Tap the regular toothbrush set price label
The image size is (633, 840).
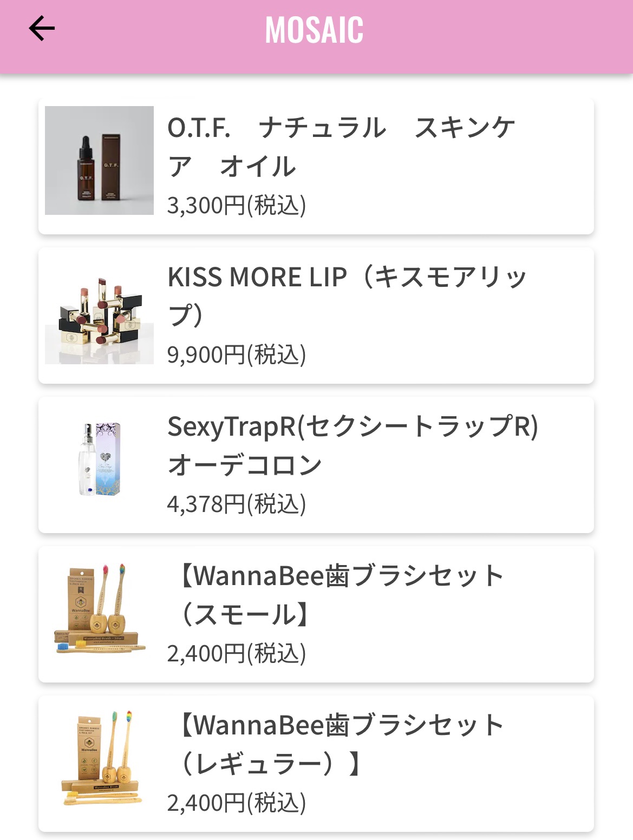[237, 803]
